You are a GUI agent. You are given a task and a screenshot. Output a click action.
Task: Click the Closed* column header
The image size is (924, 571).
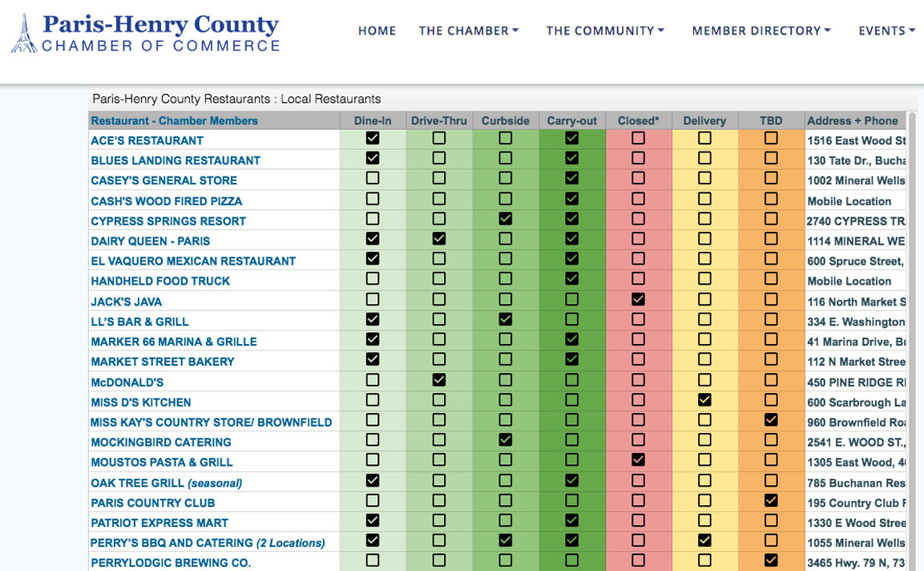click(638, 120)
